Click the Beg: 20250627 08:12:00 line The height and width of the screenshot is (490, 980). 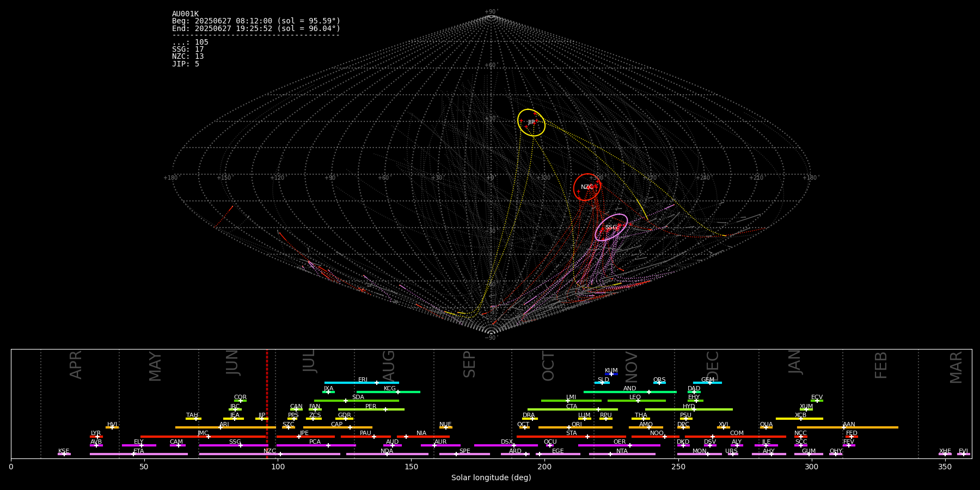(256, 21)
